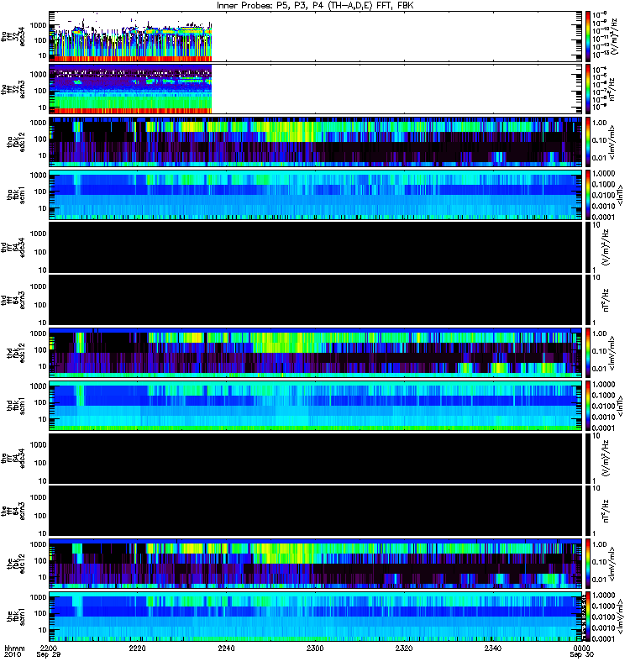Select the tha fff 32 edc34 spectrogram panel
Viewport: 630px width, 672px height.
click(x=316, y=36)
